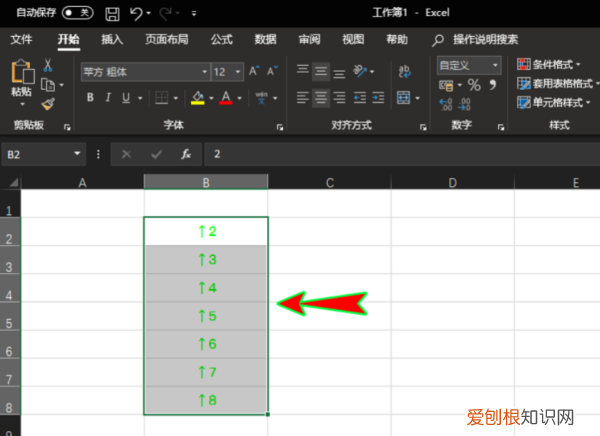Click the Format Painter brush icon
The height and width of the screenshot is (436, 600).
coord(48,104)
